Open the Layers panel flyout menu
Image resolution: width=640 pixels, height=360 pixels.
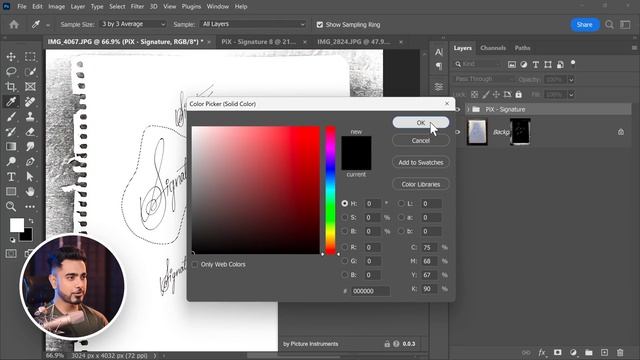click(x=634, y=48)
